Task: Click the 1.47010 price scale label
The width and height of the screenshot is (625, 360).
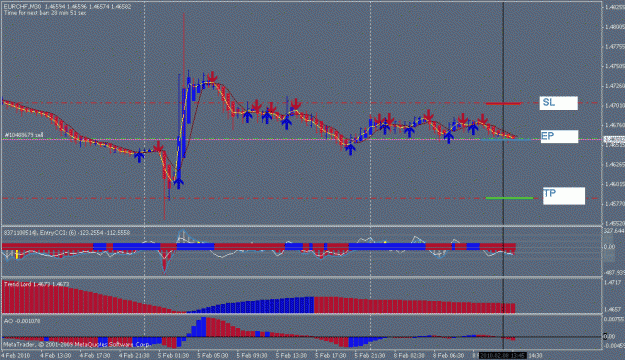Action: [x=615, y=106]
